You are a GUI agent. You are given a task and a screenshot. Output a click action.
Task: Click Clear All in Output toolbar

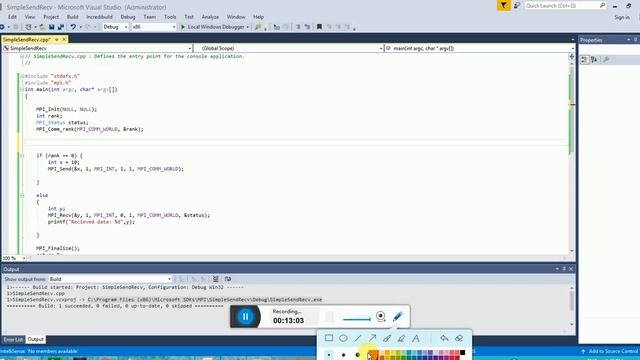tap(215, 279)
